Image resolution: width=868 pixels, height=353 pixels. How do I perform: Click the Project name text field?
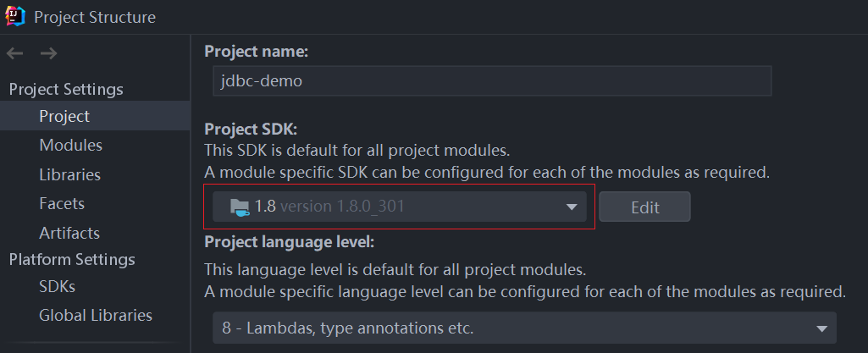(x=491, y=81)
